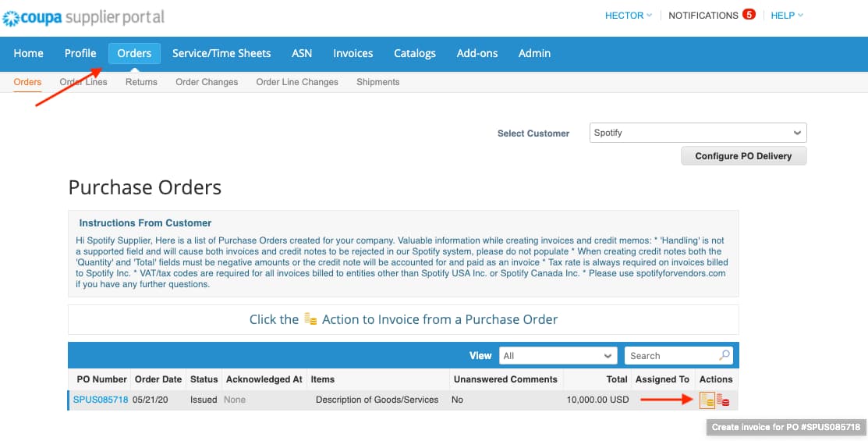Click into the Search input field
The width and height of the screenshot is (868, 441).
[671, 356]
